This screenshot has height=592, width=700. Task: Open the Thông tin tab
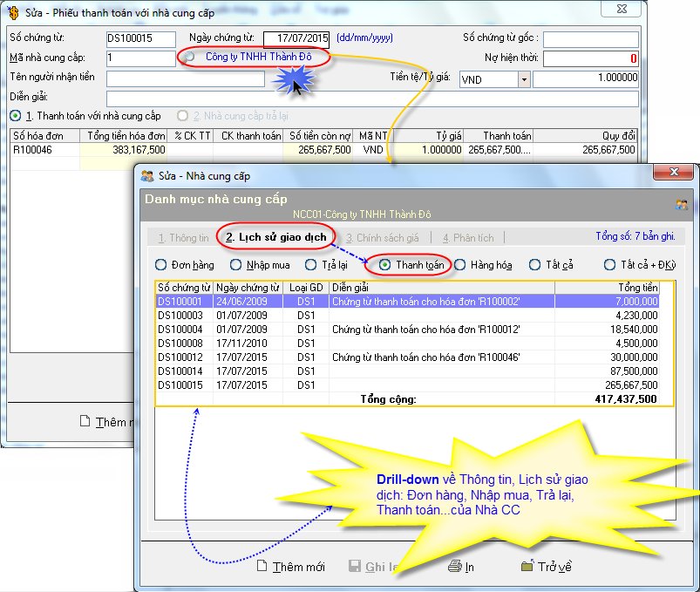(x=184, y=237)
